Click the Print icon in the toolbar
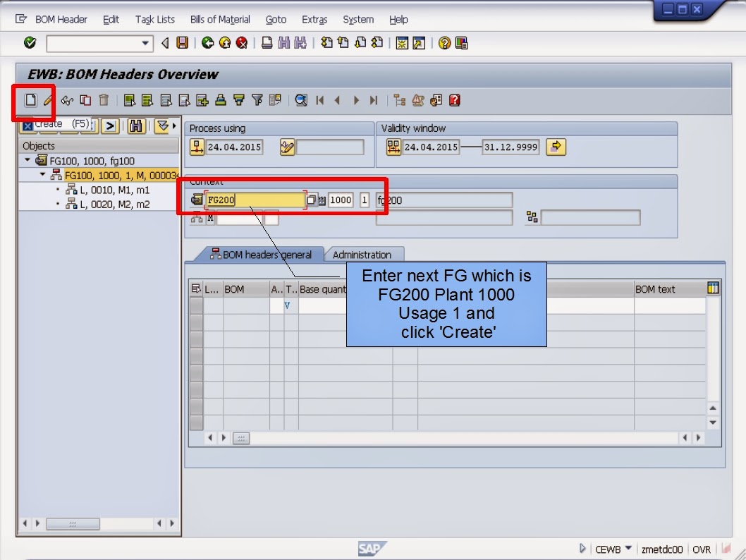This screenshot has height=560, width=746. click(x=220, y=100)
